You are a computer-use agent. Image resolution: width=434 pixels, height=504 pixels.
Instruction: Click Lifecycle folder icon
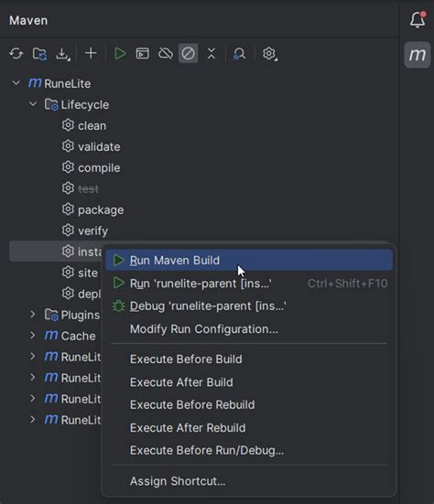click(x=51, y=104)
